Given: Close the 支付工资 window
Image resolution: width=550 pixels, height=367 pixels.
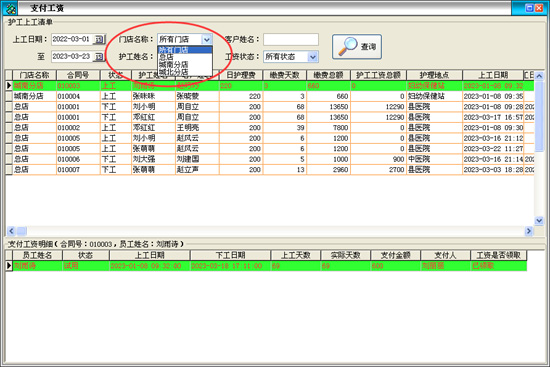Looking at the screenshot, I should click(539, 8).
